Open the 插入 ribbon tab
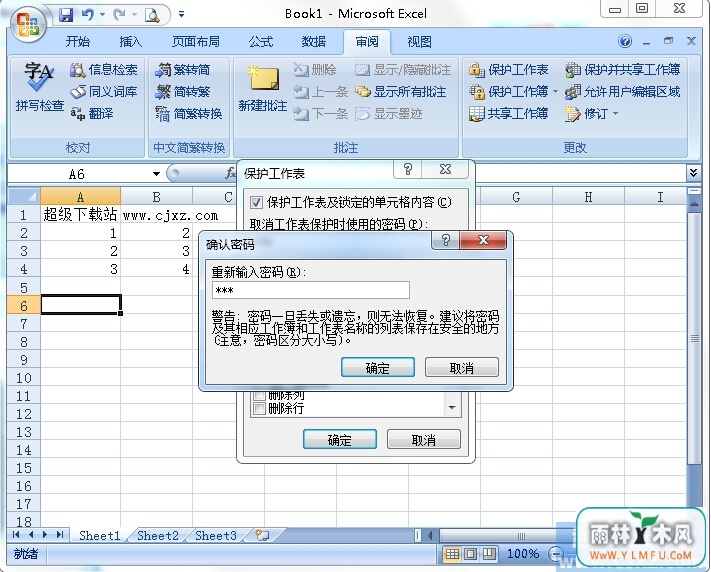The width and height of the screenshot is (711, 572). pyautogui.click(x=131, y=42)
